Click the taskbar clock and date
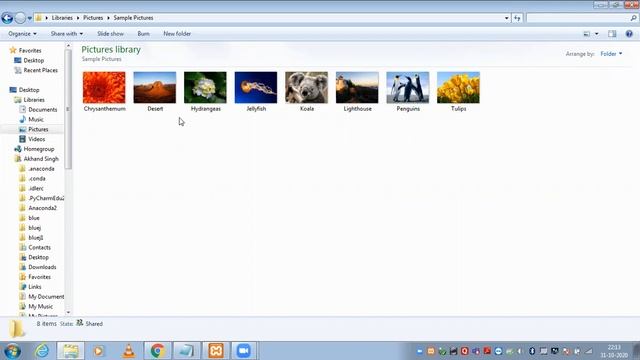 click(x=613, y=351)
